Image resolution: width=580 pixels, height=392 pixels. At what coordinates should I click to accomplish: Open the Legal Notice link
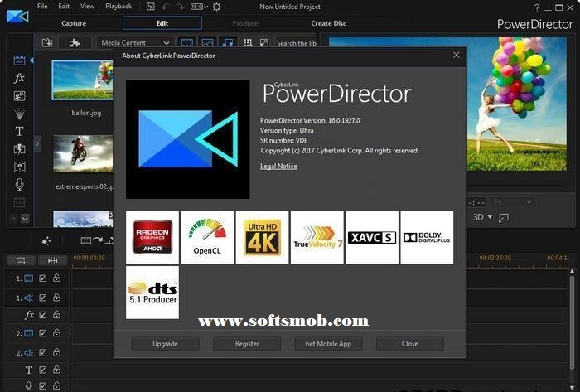278,167
